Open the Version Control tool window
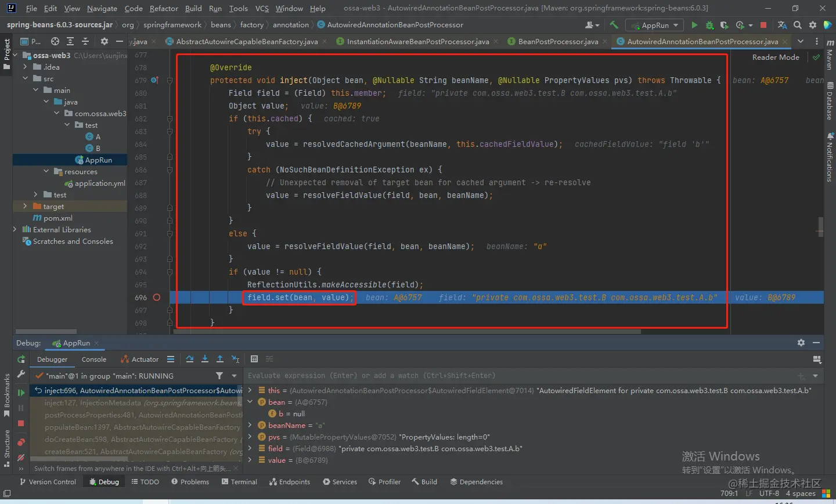Image resolution: width=836 pixels, height=504 pixels. click(48, 482)
